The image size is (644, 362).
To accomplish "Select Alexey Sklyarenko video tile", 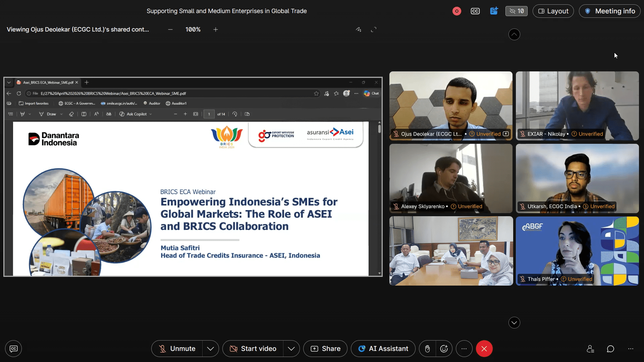I will coord(451,178).
